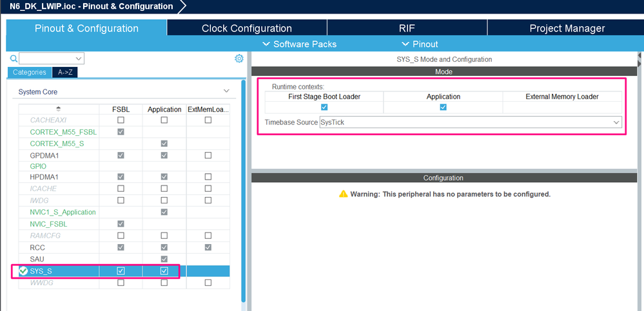Toggle HPDMA1 ExtMemLoader checkbox
This screenshot has height=311, width=644.
tap(208, 177)
